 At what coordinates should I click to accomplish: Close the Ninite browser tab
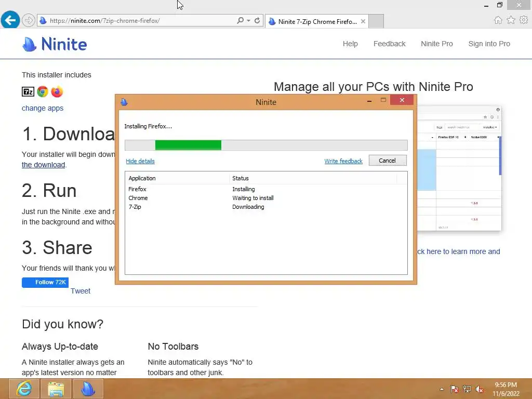(363, 21)
